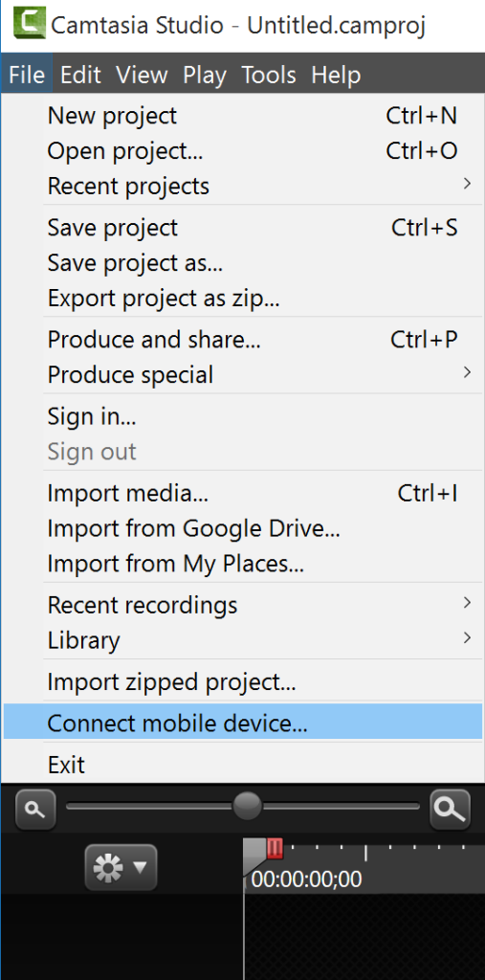Viewport: 485px width, 980px height.
Task: Select Connect mobile device menu item
Action: (243, 724)
